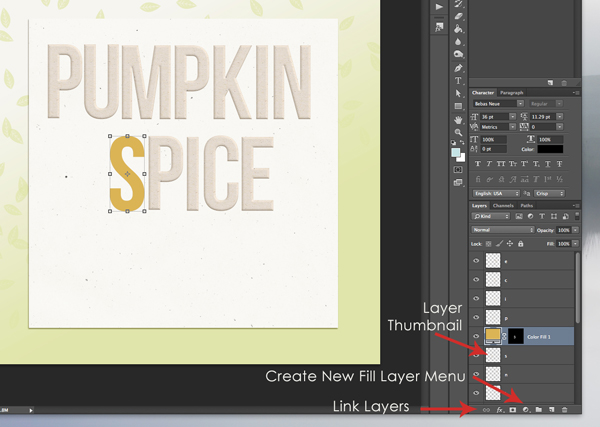Switch to the Channels tab
This screenshot has width=600, height=427.
(x=503, y=206)
